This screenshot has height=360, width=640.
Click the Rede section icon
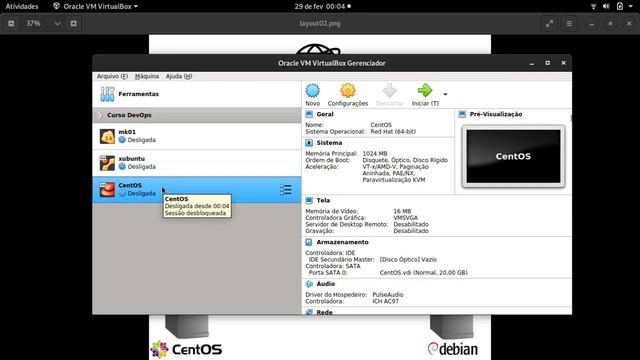309,312
